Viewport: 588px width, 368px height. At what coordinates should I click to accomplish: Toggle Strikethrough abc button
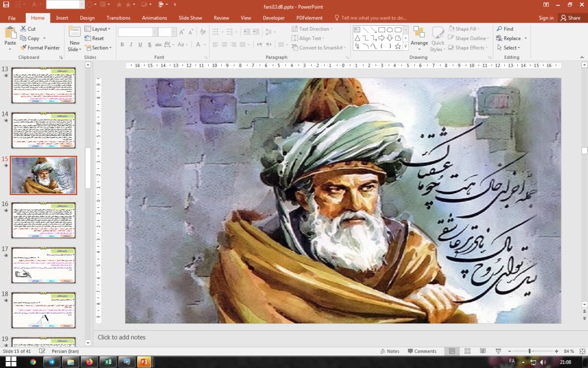coord(158,45)
